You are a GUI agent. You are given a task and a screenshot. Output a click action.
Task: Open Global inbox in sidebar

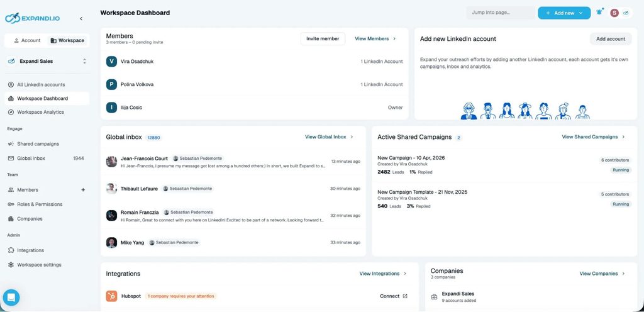coord(47,158)
